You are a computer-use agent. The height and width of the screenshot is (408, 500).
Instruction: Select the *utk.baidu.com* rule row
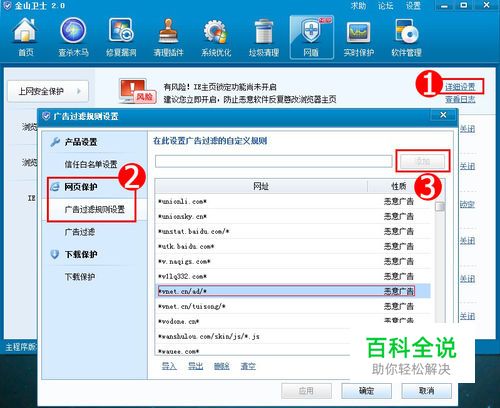pyautogui.click(x=293, y=246)
